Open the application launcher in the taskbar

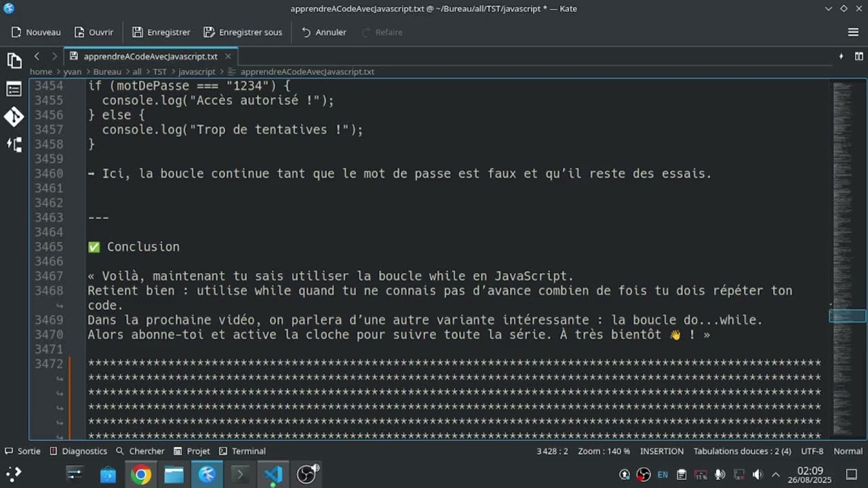[14, 474]
